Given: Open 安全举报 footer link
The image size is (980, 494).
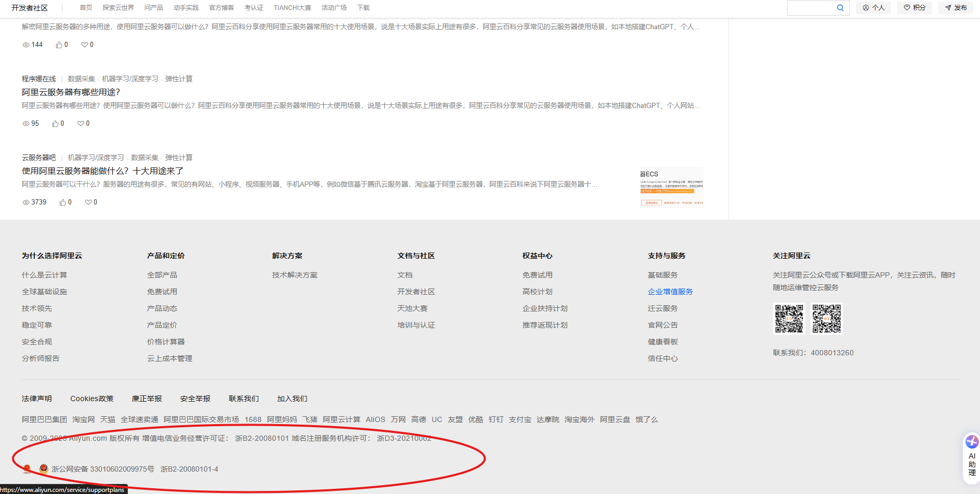Looking at the screenshot, I should point(195,399).
